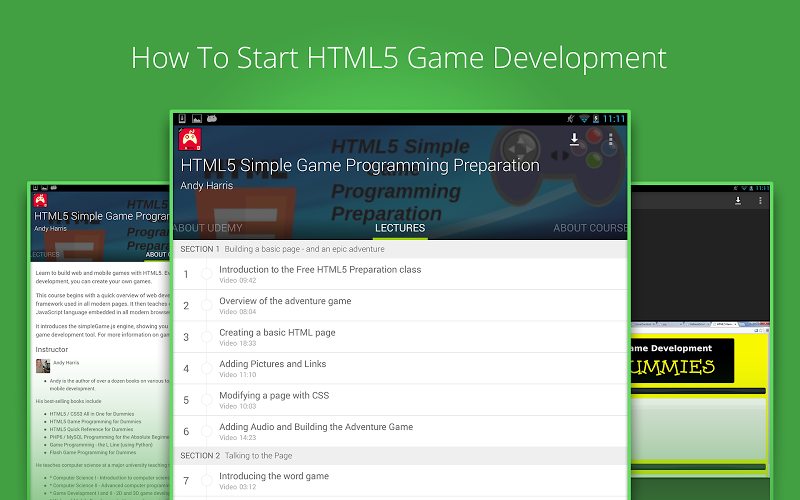Tap SECTION 1 Building a basic page header

[400, 249]
